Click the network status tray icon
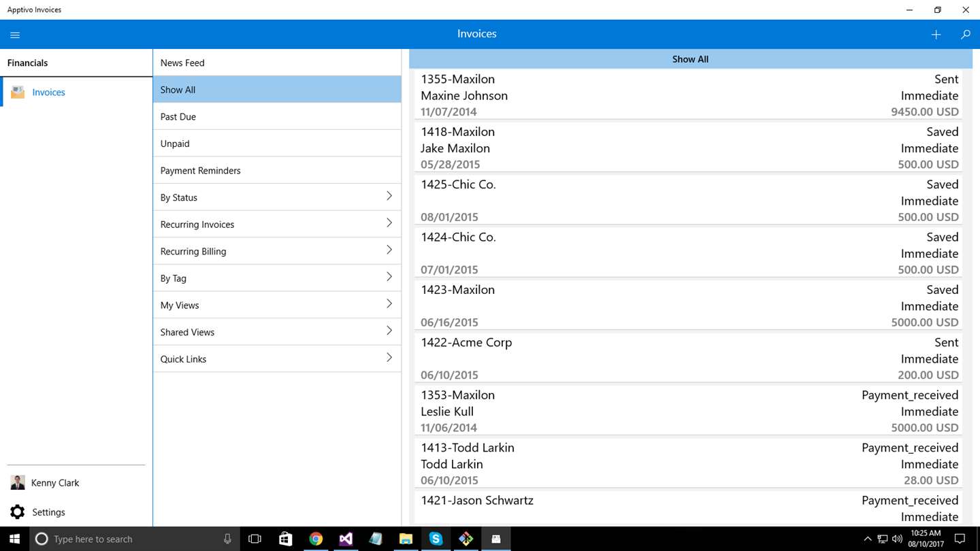980x551 pixels. pyautogui.click(x=882, y=539)
